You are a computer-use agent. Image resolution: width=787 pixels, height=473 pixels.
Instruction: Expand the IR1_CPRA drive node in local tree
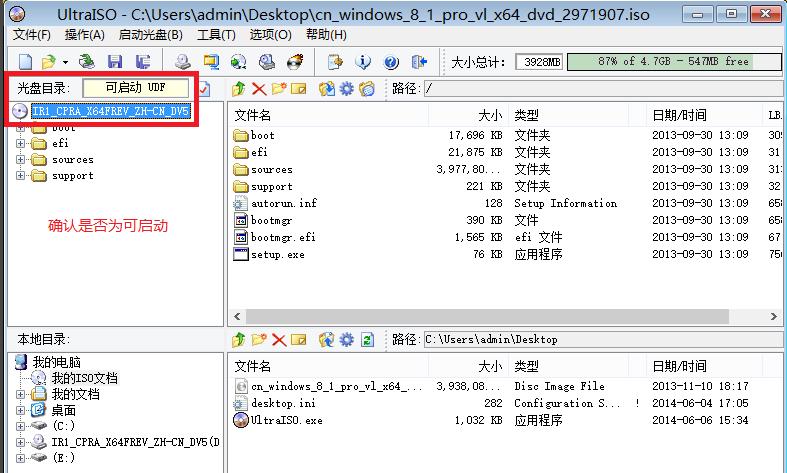20,442
